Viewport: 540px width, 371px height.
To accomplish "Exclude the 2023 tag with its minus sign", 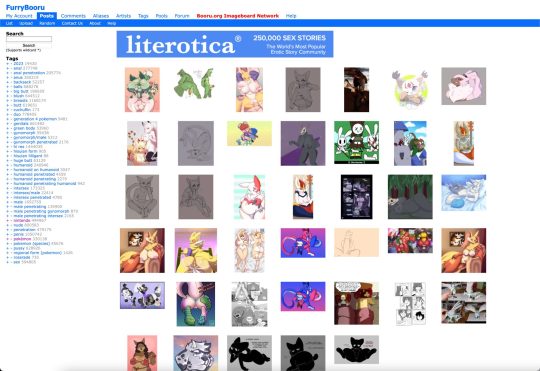I will [x=11, y=64].
